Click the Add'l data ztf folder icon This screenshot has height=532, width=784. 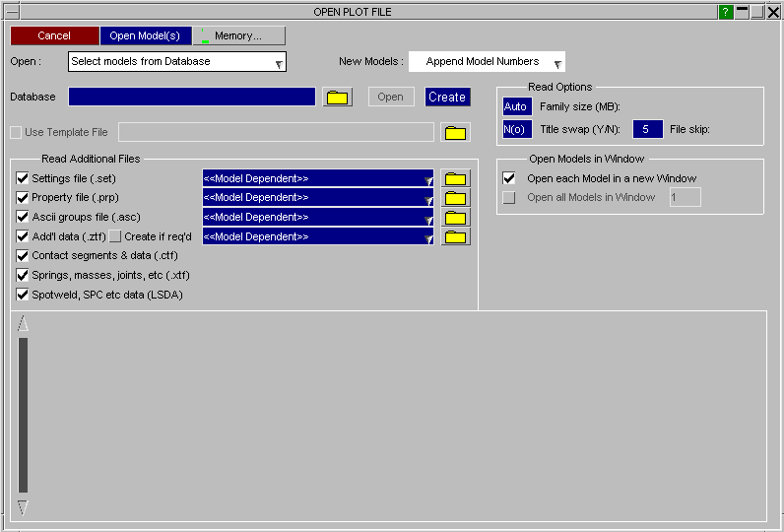click(455, 236)
